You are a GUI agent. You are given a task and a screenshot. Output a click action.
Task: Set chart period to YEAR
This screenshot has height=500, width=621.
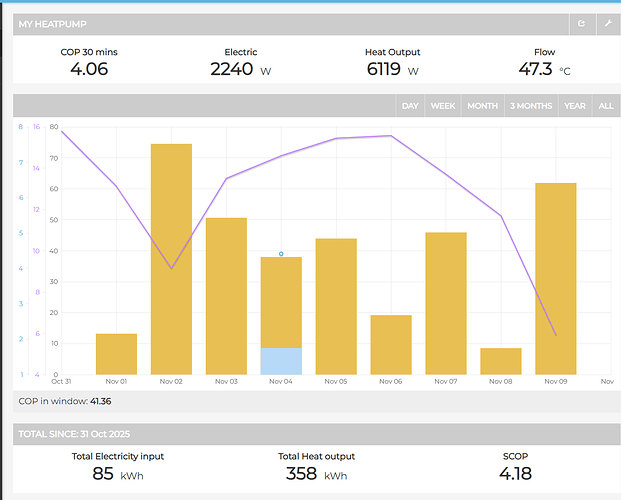[574, 105]
